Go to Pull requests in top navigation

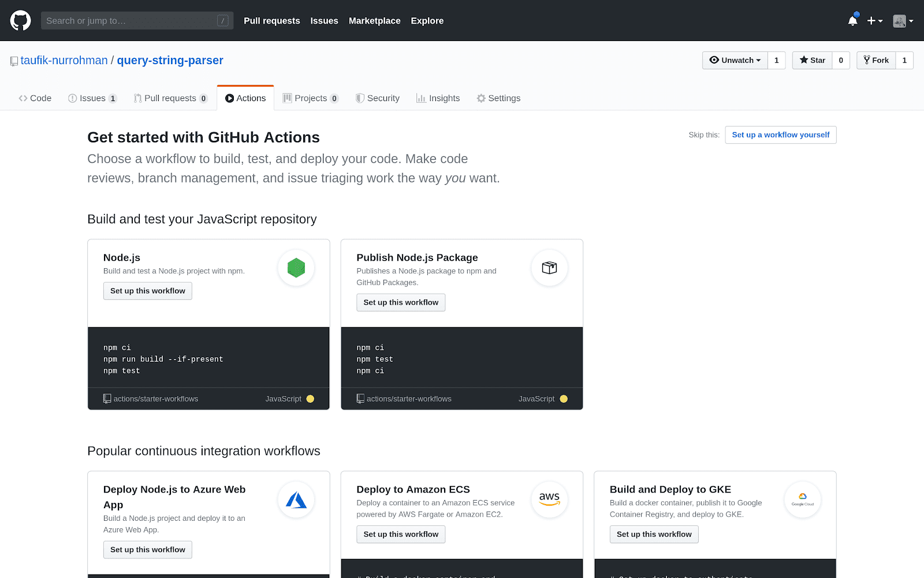coord(272,21)
